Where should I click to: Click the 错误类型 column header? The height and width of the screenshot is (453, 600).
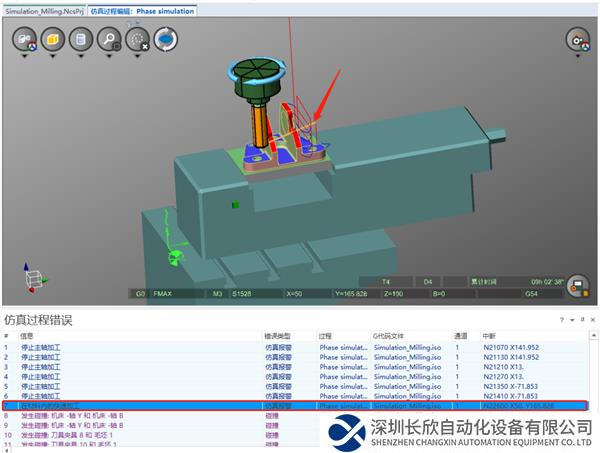point(277,336)
